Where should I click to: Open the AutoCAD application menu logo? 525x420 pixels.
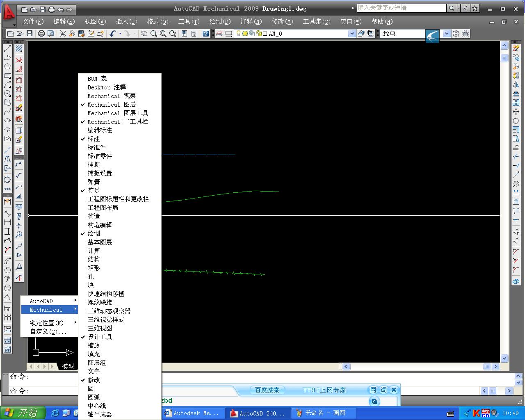click(x=9, y=13)
